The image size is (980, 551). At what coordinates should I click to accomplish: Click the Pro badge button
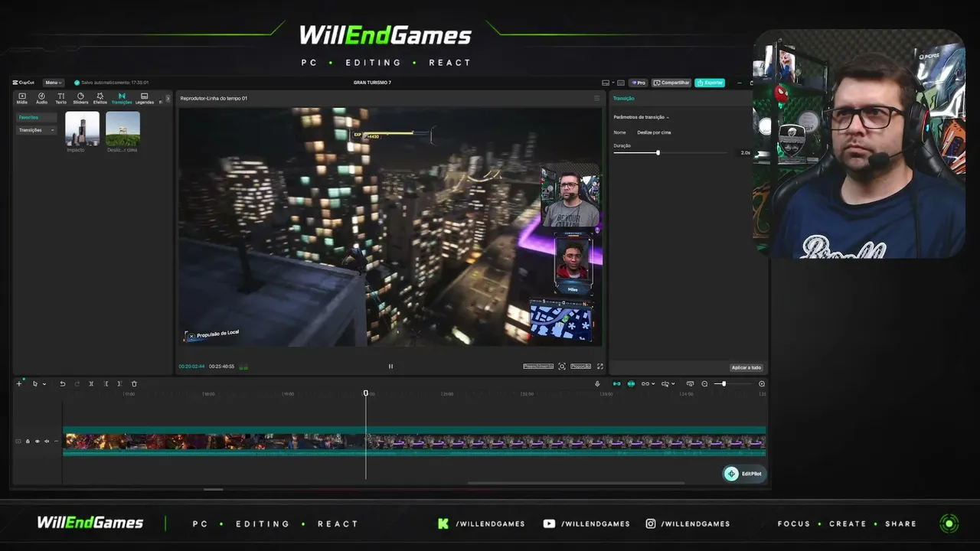click(639, 83)
